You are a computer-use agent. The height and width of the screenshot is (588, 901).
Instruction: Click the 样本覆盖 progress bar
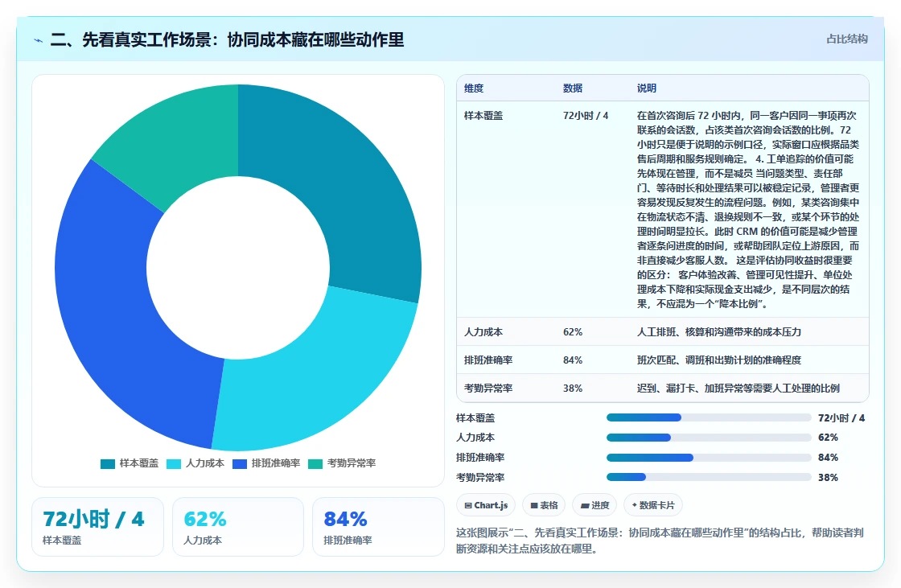[x=709, y=417]
